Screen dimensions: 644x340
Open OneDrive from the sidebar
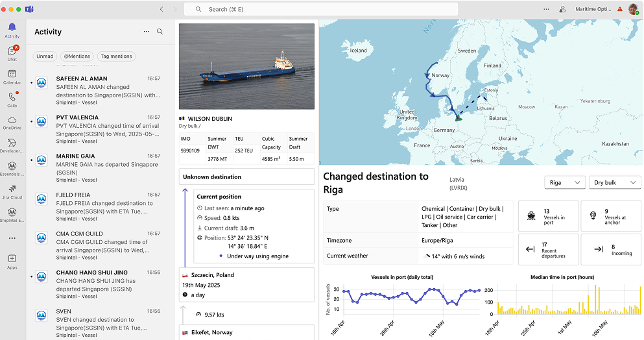(x=12, y=121)
